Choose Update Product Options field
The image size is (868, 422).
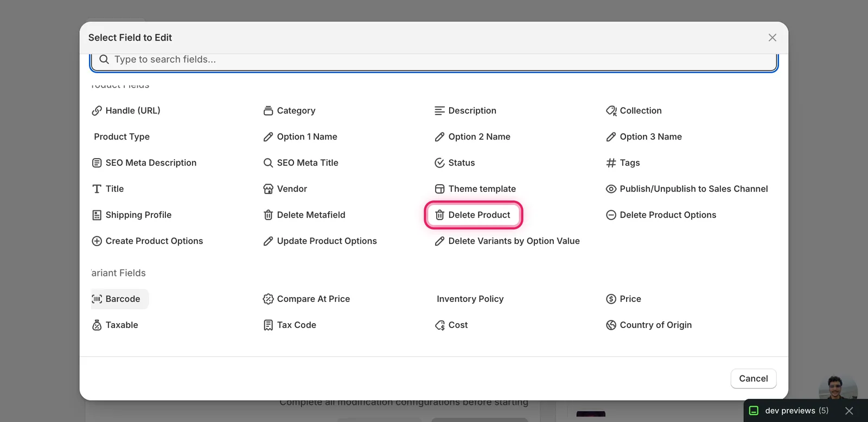tap(320, 241)
